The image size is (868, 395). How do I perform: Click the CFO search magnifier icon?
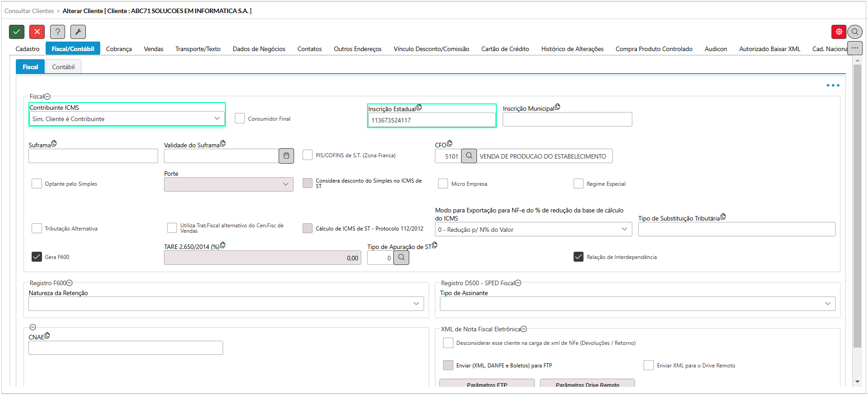(469, 156)
